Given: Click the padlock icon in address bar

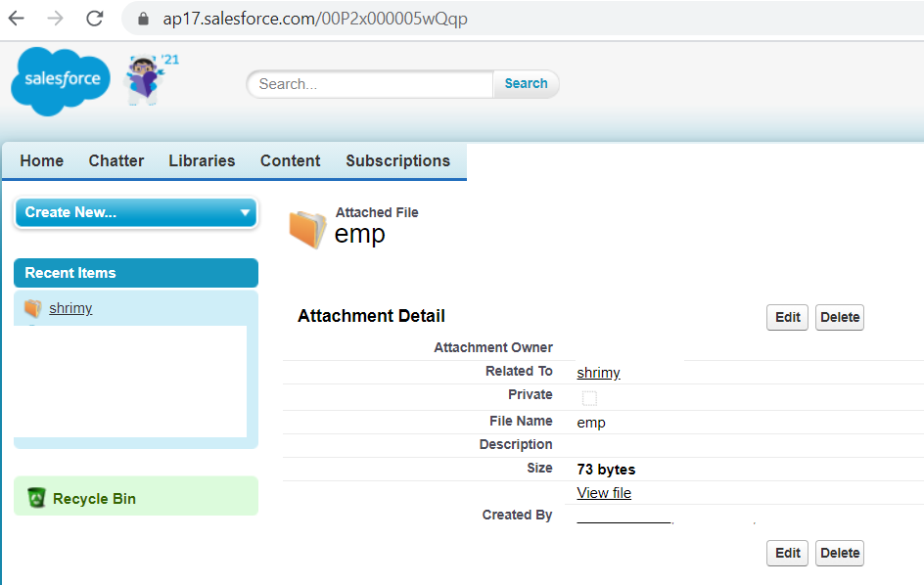Looking at the screenshot, I should click(144, 19).
